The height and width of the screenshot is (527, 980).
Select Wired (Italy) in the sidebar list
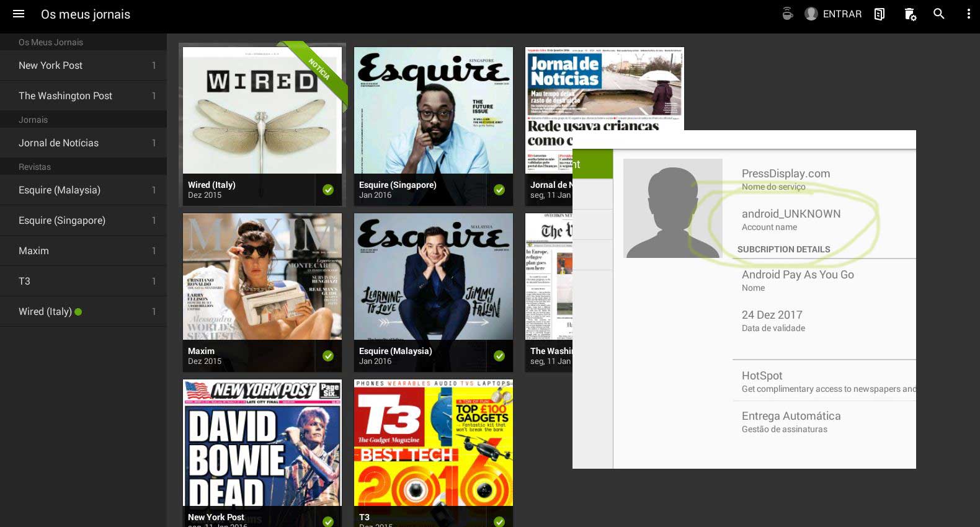[x=83, y=311]
